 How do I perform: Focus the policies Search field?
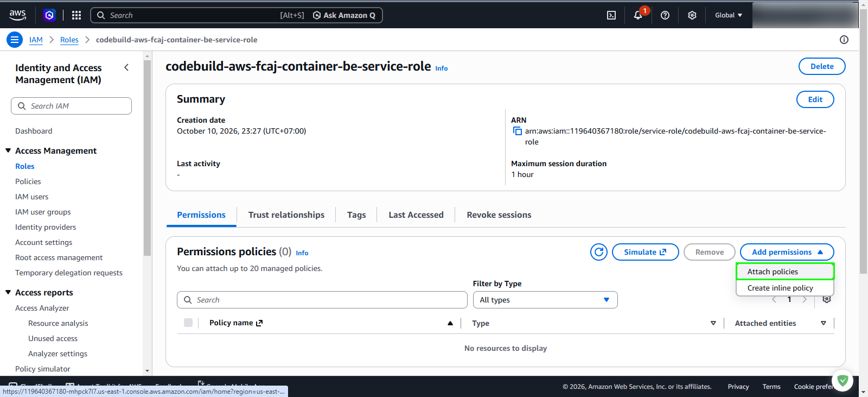(x=322, y=300)
